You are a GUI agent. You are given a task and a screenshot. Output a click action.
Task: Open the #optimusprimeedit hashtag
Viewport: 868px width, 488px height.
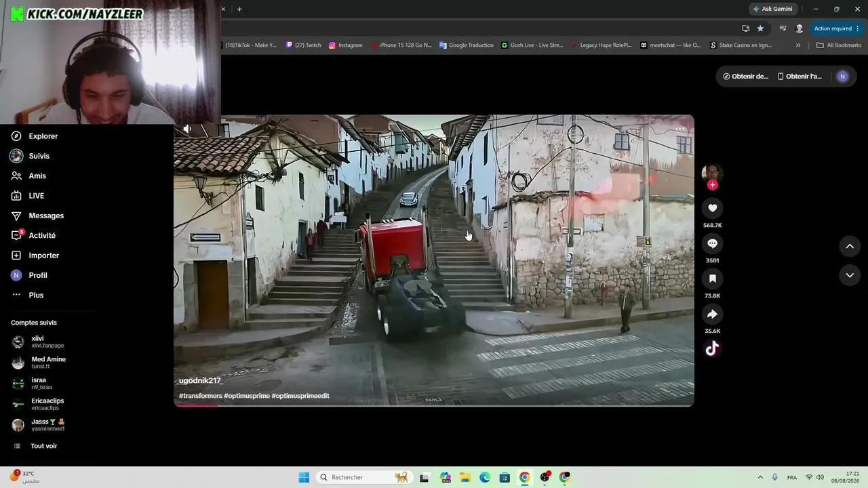(x=300, y=396)
